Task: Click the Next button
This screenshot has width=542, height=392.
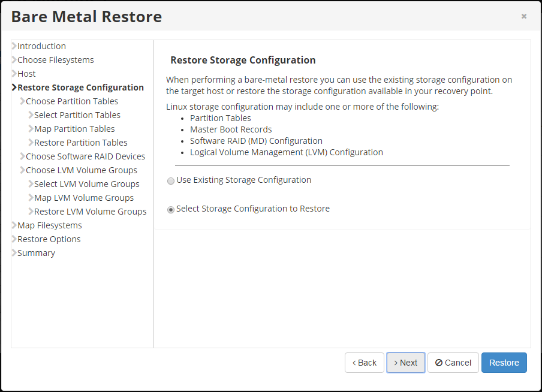Action: 406,363
